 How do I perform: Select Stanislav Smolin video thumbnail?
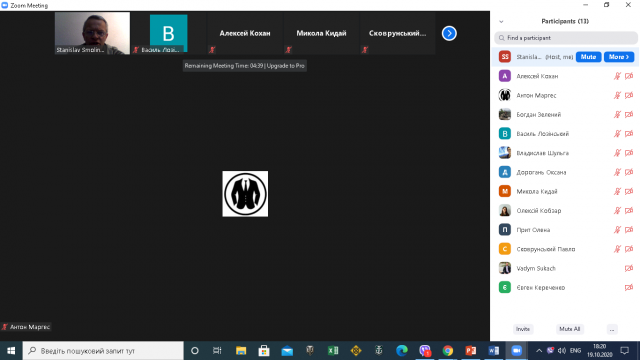pos(92,33)
